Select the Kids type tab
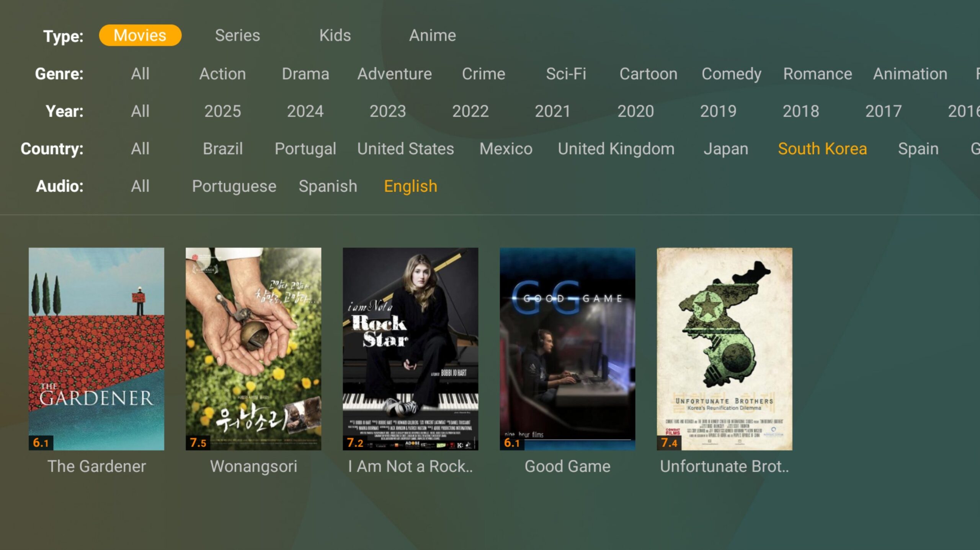This screenshot has height=550, width=980. [x=335, y=35]
